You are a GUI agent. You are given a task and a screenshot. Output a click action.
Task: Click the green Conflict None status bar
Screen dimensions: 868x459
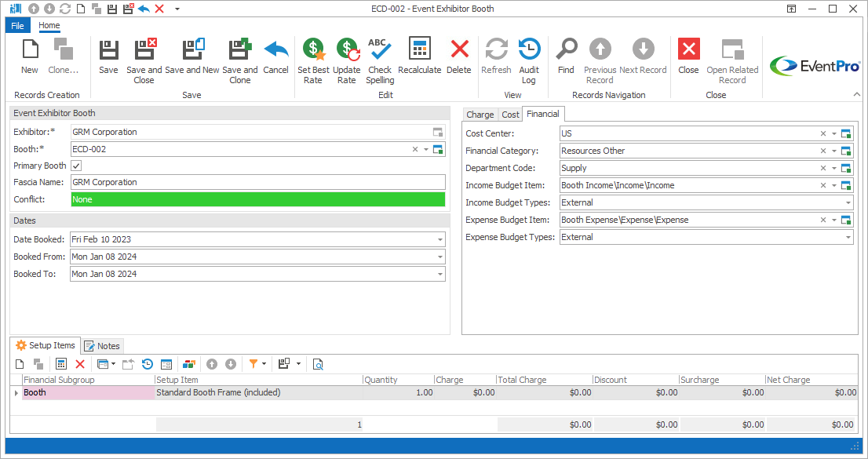pos(258,199)
